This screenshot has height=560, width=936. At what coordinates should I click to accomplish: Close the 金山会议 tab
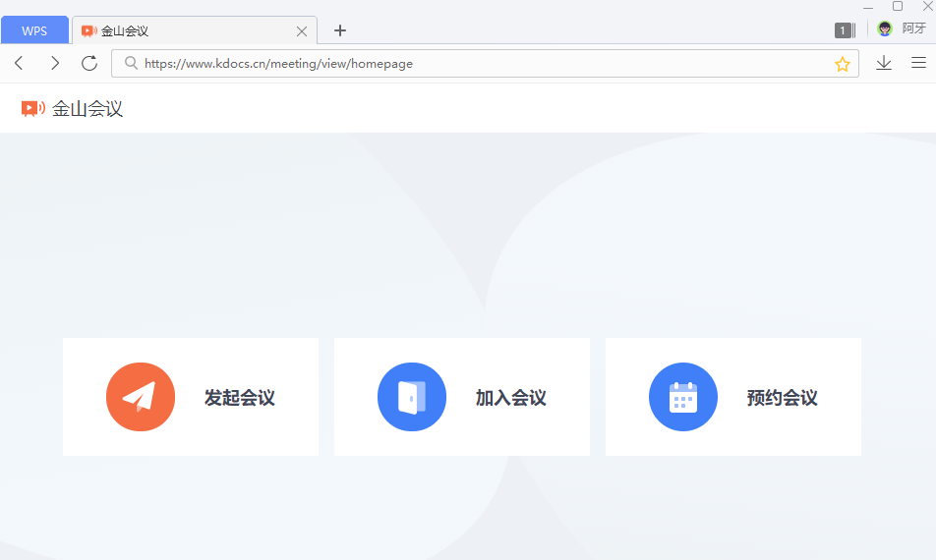[x=302, y=31]
